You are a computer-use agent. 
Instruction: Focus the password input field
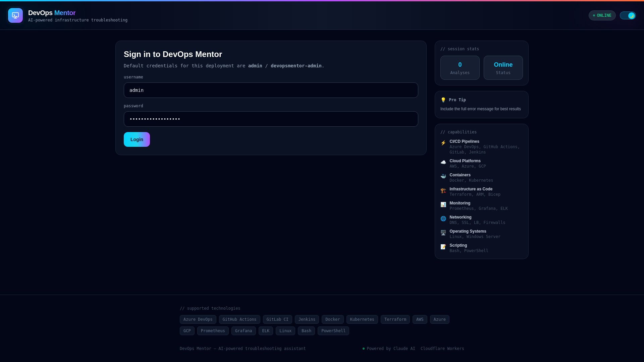pos(271,119)
